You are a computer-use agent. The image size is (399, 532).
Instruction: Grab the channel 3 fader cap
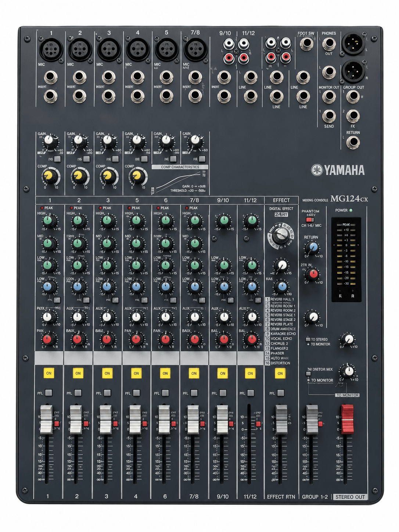click(105, 420)
